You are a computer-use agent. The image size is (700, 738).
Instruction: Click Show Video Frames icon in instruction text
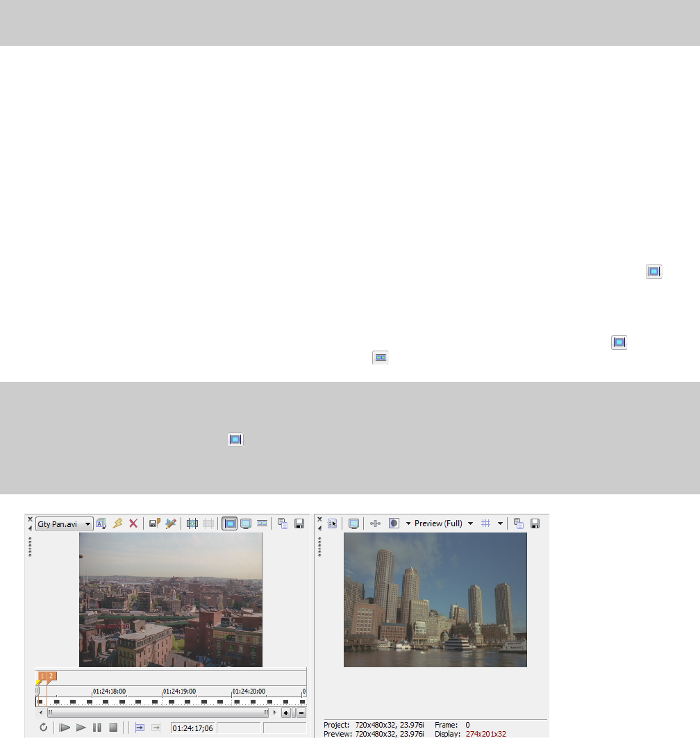pyautogui.click(x=381, y=358)
